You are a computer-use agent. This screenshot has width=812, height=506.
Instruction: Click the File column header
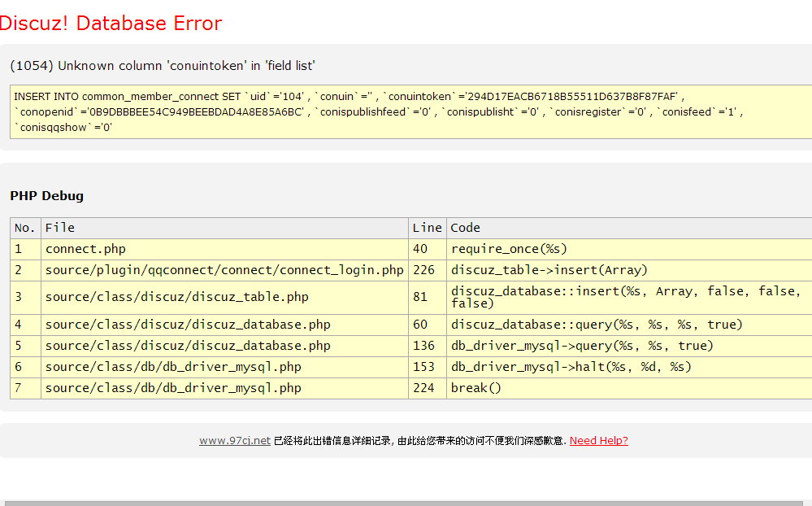[x=60, y=228]
